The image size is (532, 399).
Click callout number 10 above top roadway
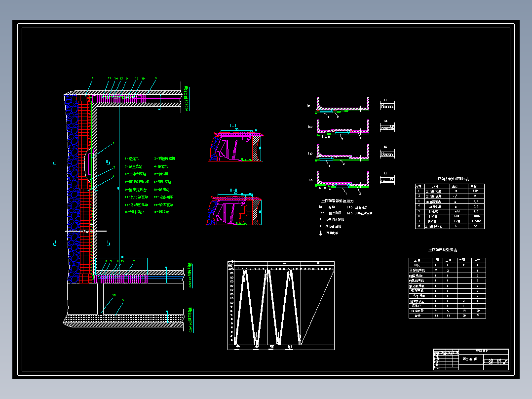(143, 79)
